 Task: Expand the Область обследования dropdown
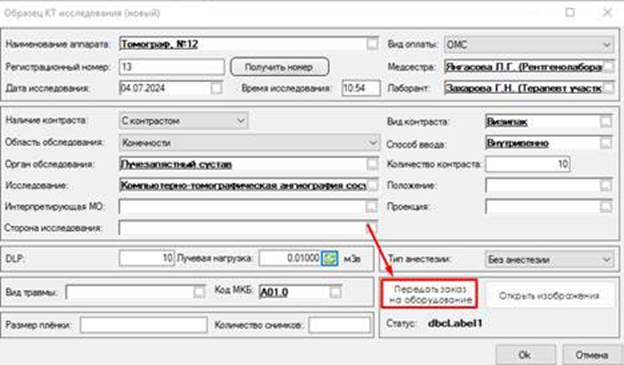[372, 142]
